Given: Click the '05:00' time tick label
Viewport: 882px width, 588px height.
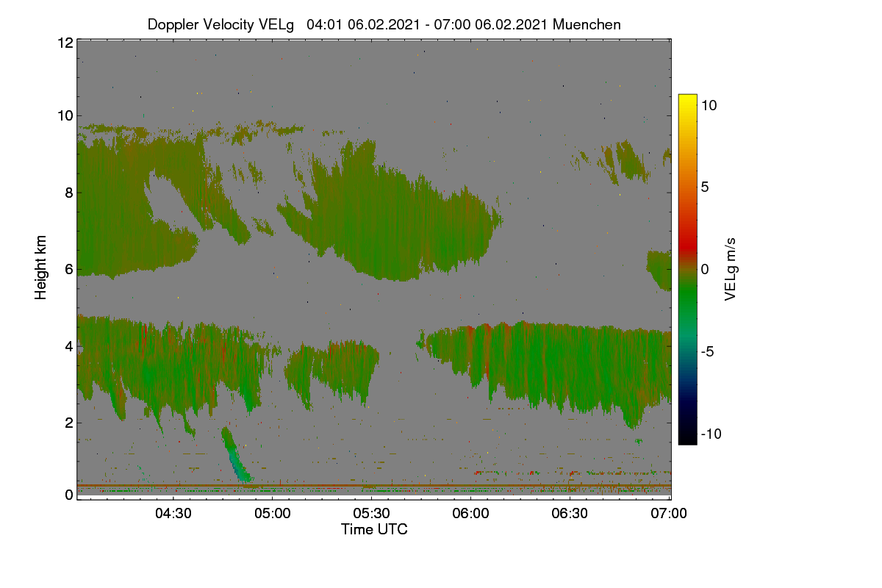Looking at the screenshot, I should 272,513.
